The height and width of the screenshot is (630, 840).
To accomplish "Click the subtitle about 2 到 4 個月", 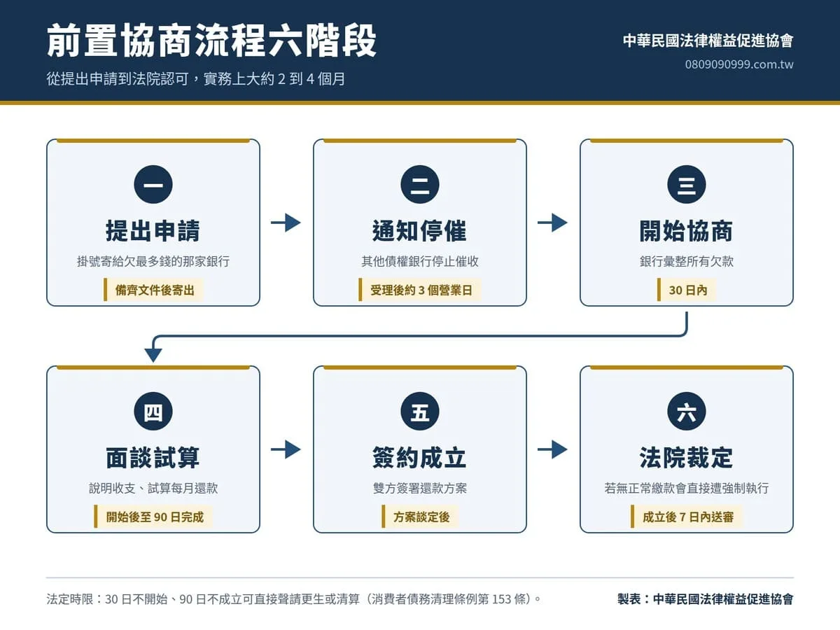I will click(x=196, y=79).
